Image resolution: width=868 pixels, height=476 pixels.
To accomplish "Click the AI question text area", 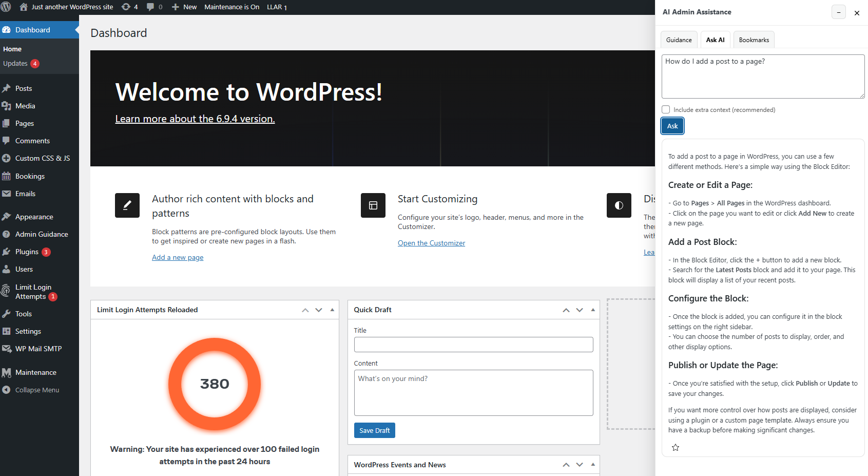I will tap(763, 77).
